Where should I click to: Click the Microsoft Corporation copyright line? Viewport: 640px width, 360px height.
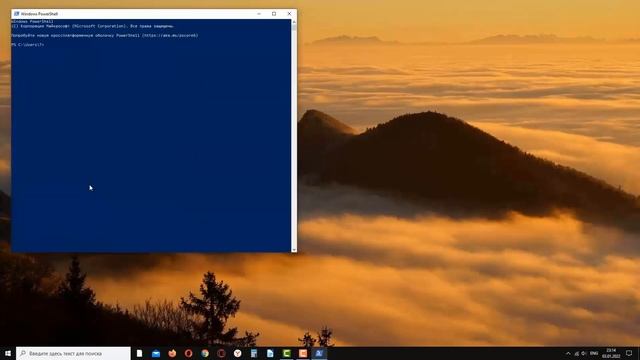pos(93,26)
